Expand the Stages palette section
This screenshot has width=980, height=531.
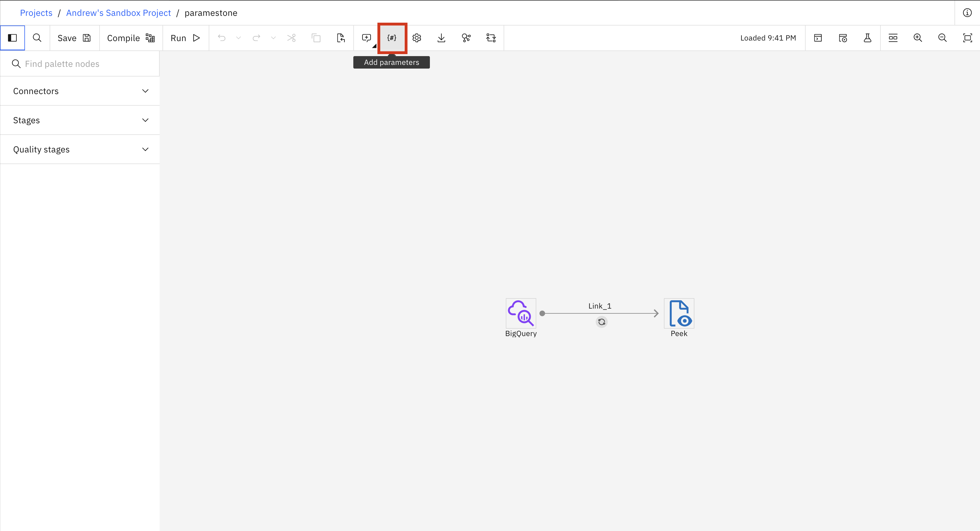(x=80, y=120)
